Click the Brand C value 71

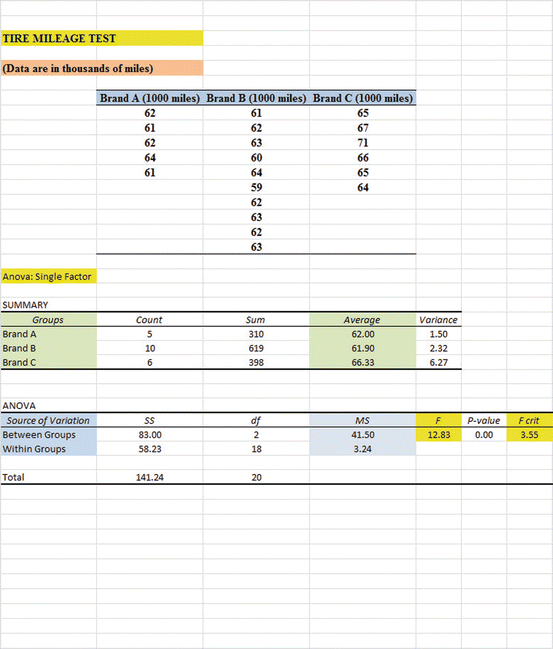(363, 143)
